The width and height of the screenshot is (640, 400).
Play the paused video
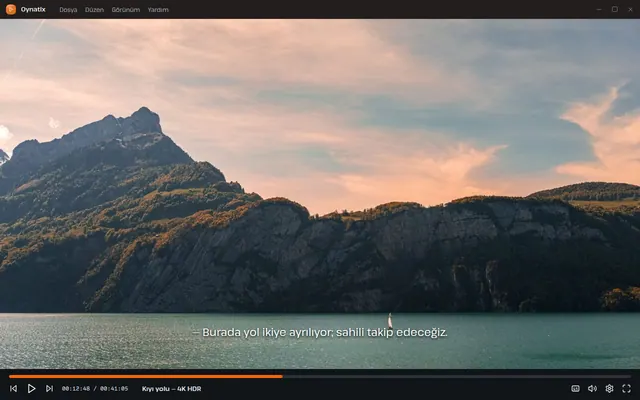31,389
